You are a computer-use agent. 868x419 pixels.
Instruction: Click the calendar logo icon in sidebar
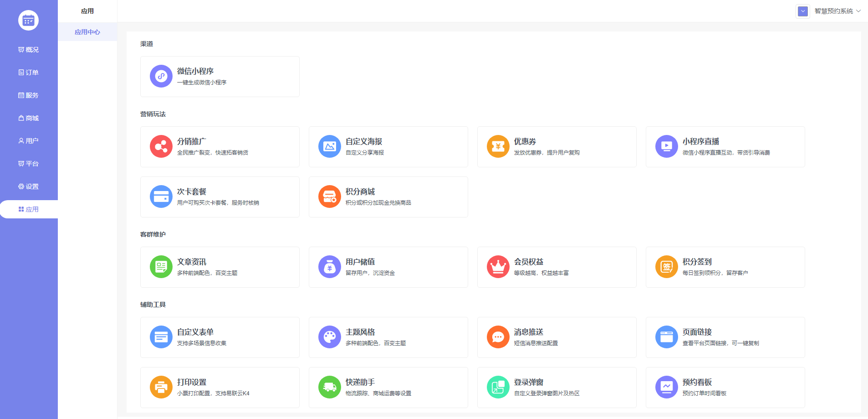click(x=28, y=20)
